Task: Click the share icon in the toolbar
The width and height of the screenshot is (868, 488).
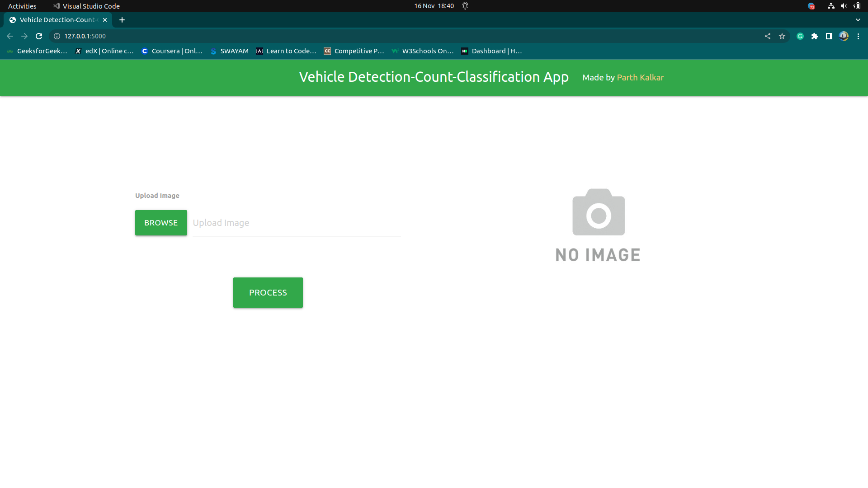Action: click(768, 36)
